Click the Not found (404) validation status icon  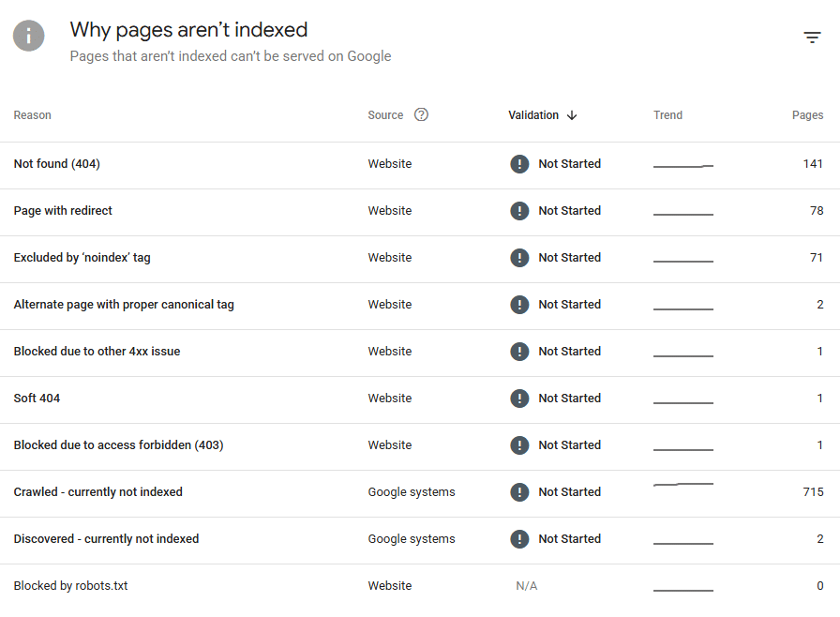pyautogui.click(x=519, y=164)
